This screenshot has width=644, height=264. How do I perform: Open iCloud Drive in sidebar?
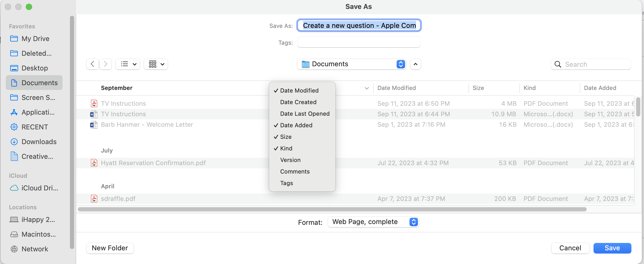[39, 188]
